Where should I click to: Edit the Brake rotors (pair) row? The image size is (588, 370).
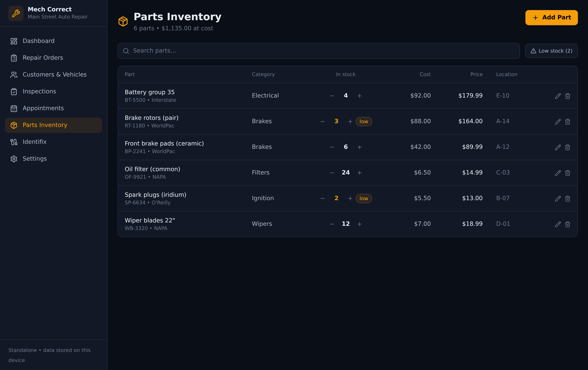pyautogui.click(x=558, y=122)
